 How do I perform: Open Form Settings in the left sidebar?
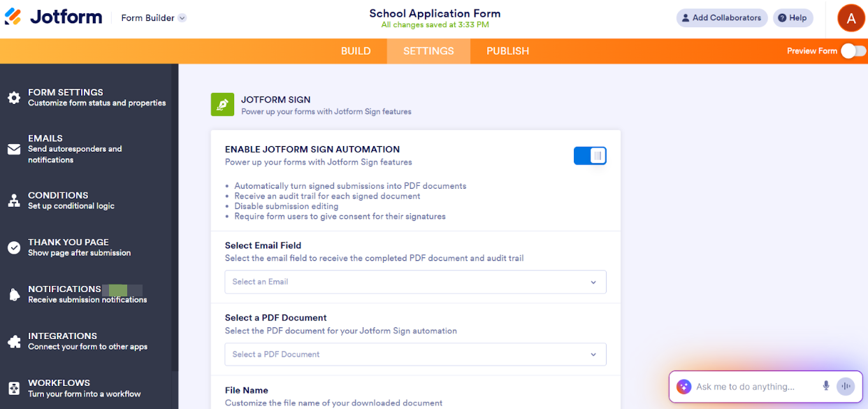click(x=14, y=97)
